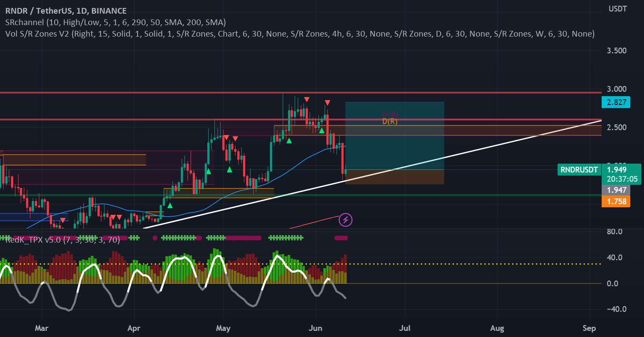The height and width of the screenshot is (337, 644).
Task: Click the 3.500 price axis label
Action: [x=617, y=51]
